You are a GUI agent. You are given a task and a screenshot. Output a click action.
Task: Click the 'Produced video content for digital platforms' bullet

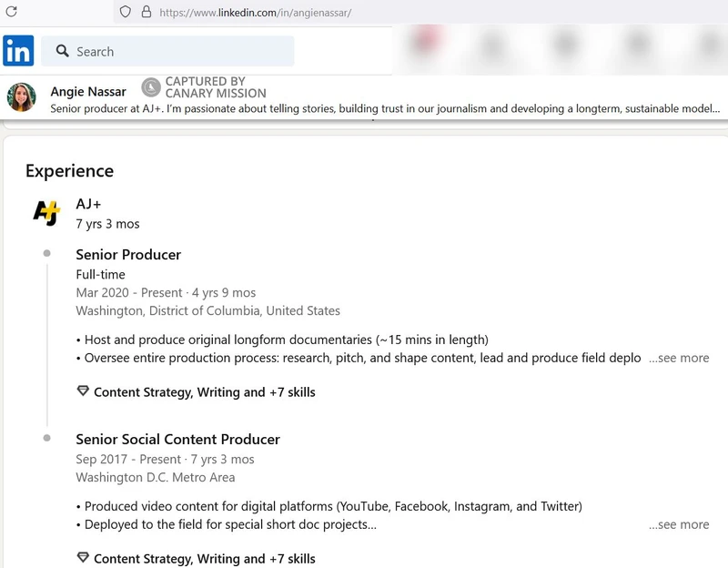[329, 506]
